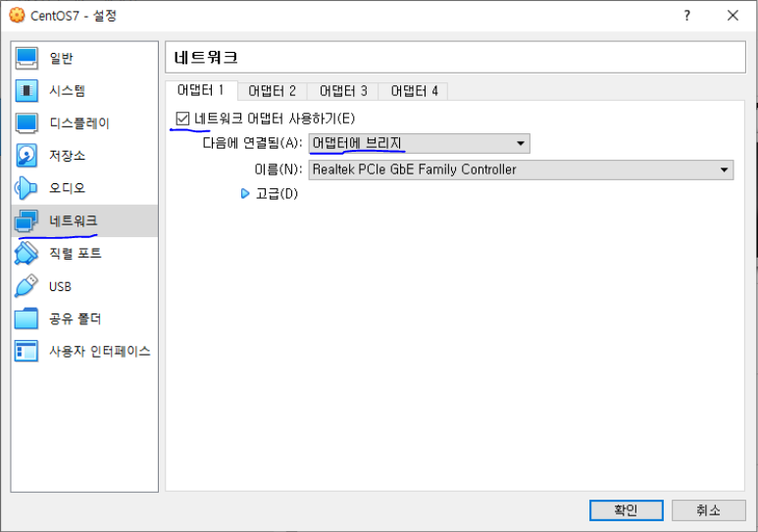Click the 확인 button

[x=626, y=510]
